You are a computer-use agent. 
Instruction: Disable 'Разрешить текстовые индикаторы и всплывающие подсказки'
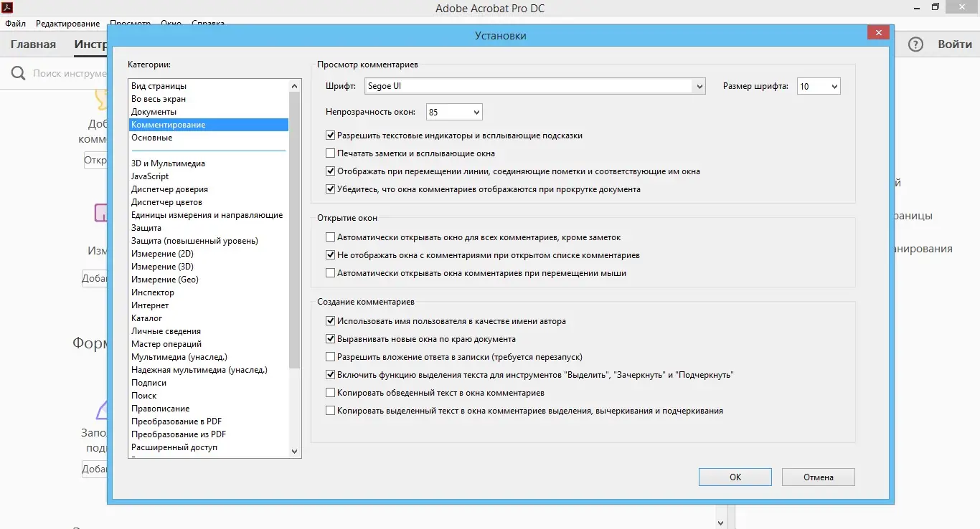[331, 135]
